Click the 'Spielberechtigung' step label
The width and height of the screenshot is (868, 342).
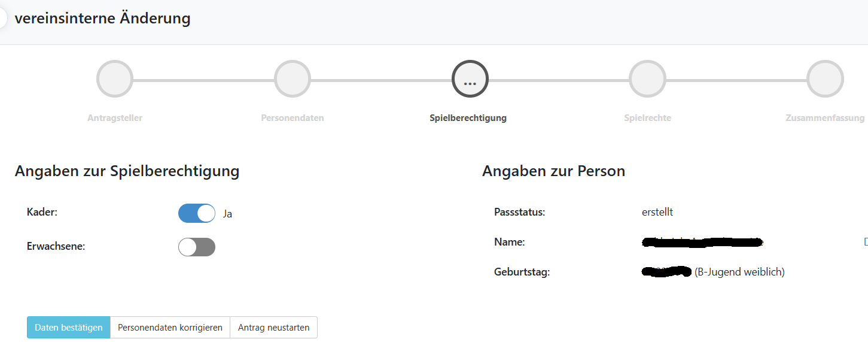click(x=468, y=118)
